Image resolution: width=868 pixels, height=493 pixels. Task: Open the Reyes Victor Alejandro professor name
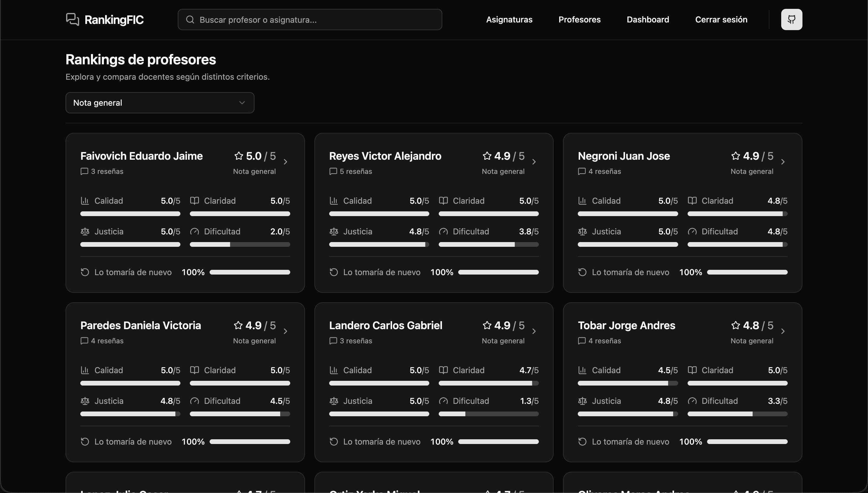click(385, 156)
